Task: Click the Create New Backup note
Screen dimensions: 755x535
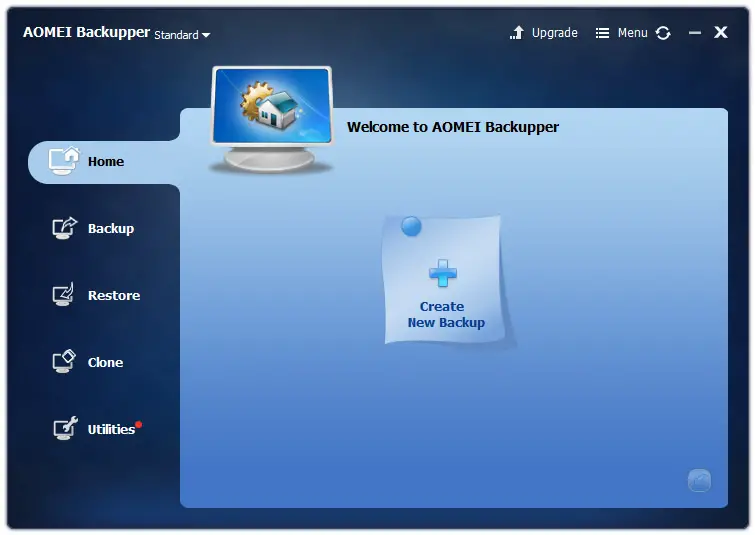Action: pos(443,280)
